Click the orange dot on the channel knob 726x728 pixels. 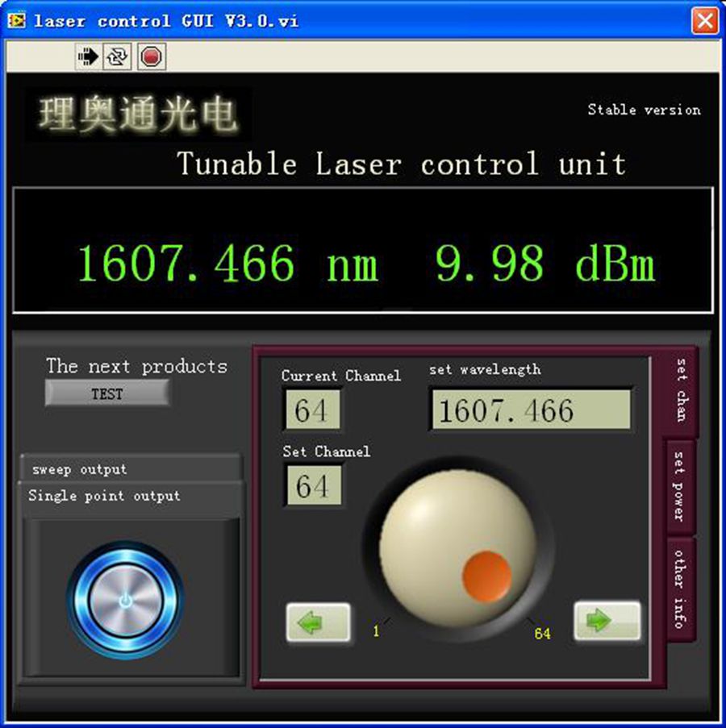click(486, 576)
